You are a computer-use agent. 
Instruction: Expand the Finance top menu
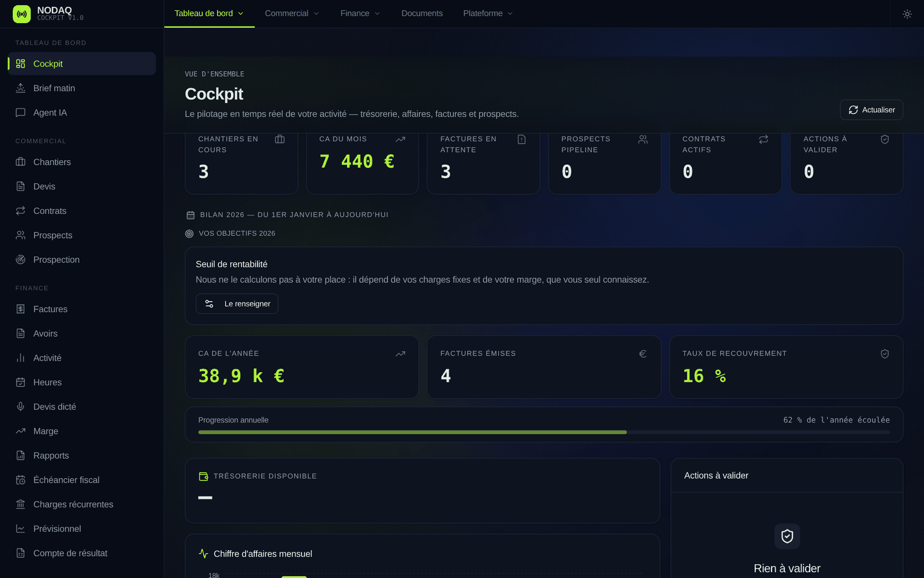pyautogui.click(x=360, y=13)
